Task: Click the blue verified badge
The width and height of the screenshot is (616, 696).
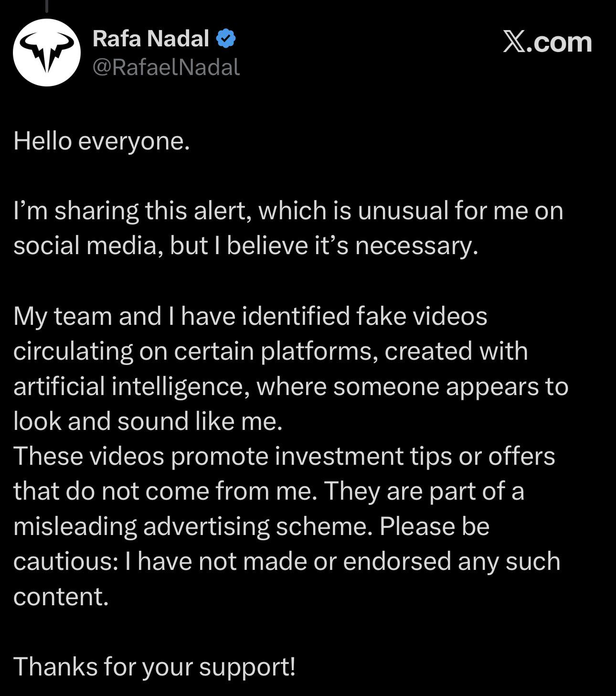Action: click(x=226, y=39)
